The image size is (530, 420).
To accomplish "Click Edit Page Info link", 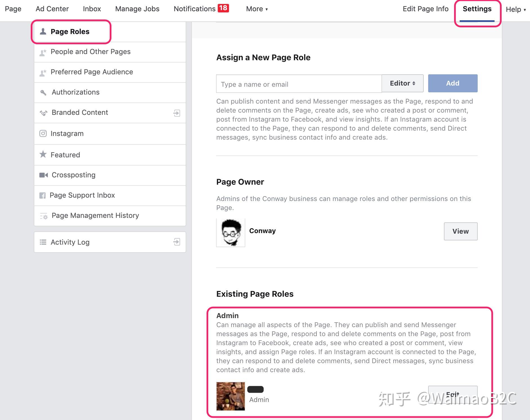I will tap(426, 9).
